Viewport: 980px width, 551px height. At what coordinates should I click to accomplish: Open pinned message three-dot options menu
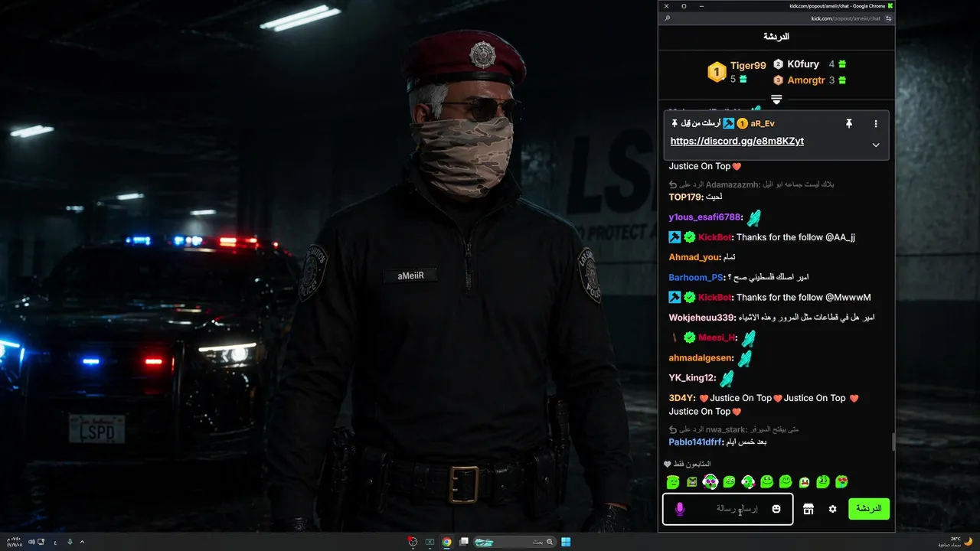click(x=876, y=123)
